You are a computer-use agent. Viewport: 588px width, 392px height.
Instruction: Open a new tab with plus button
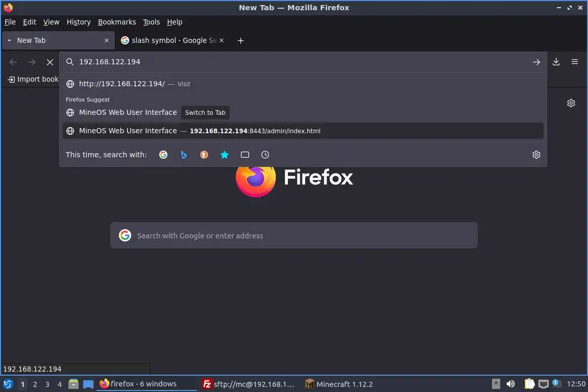point(241,40)
